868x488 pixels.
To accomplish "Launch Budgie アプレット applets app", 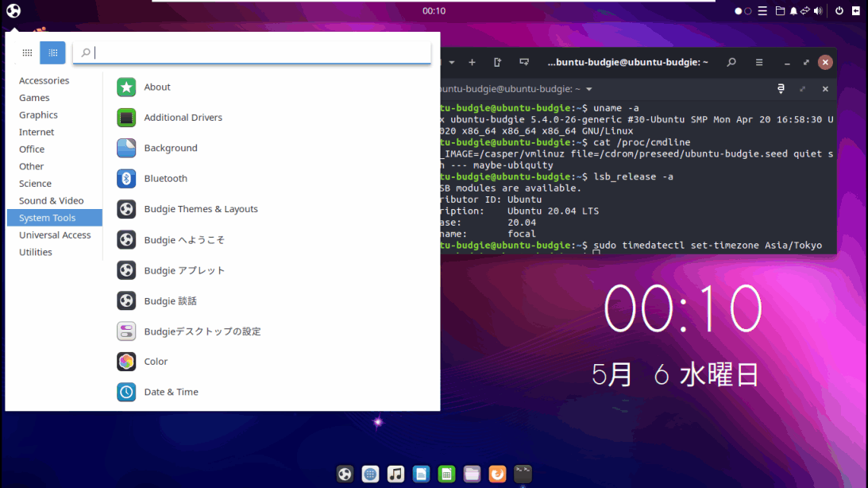I will click(x=272, y=270).
